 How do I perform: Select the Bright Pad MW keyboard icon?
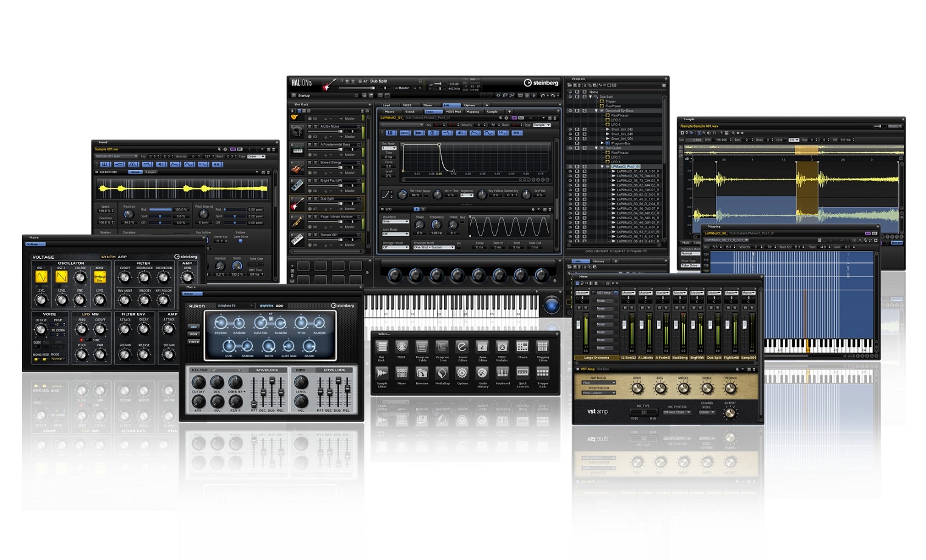coord(297,185)
